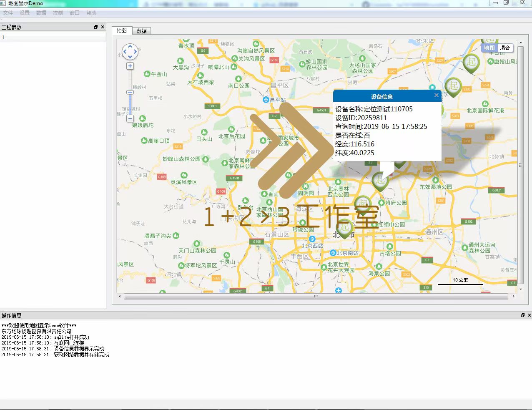The image size is (532, 410).
Task: Click the map horizontal scrollbar thumb
Action: [316, 297]
